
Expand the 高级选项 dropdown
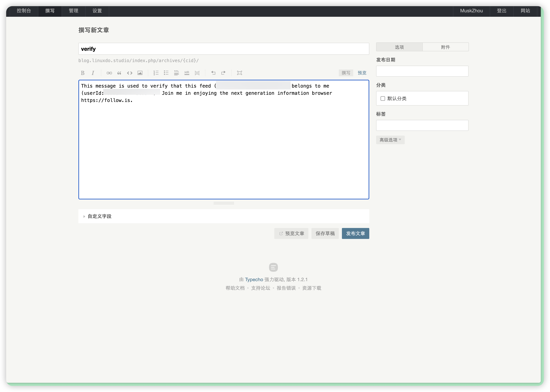[x=390, y=140]
